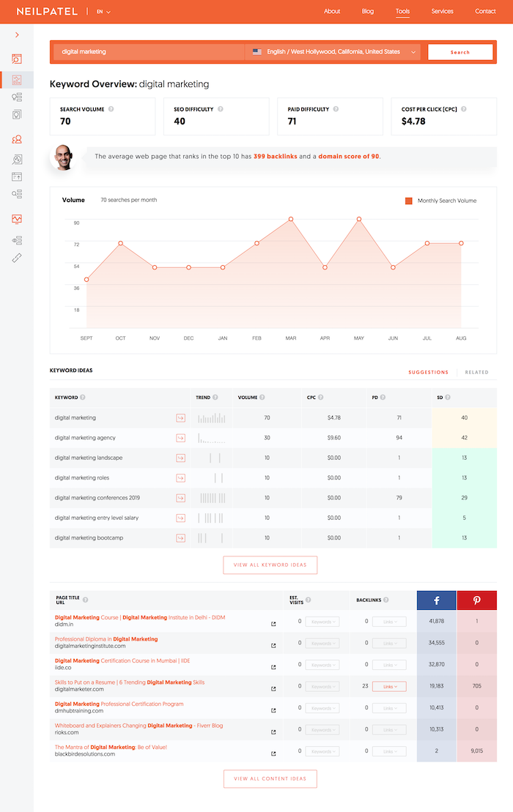
Task: Click the Search button
Action: click(x=460, y=52)
